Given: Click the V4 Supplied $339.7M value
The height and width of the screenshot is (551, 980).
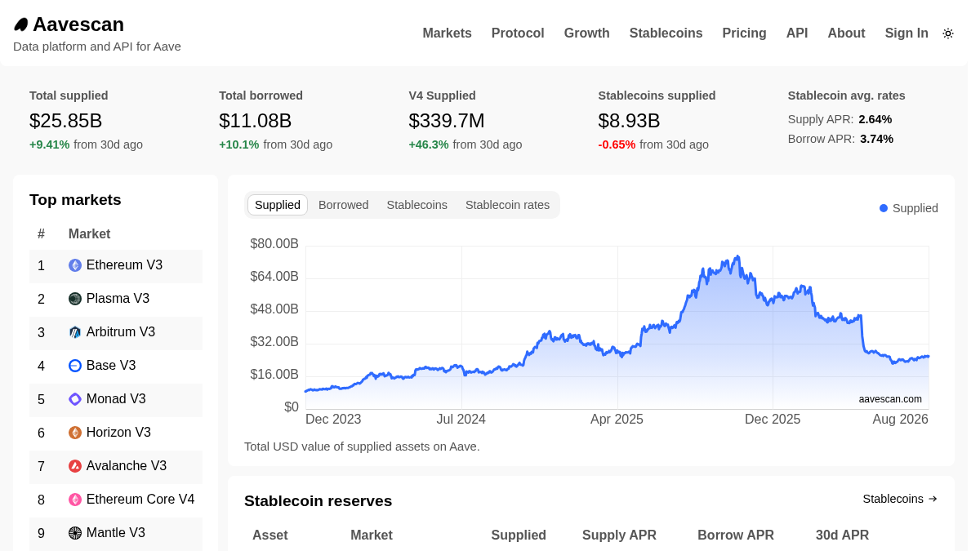Looking at the screenshot, I should pyautogui.click(x=447, y=121).
